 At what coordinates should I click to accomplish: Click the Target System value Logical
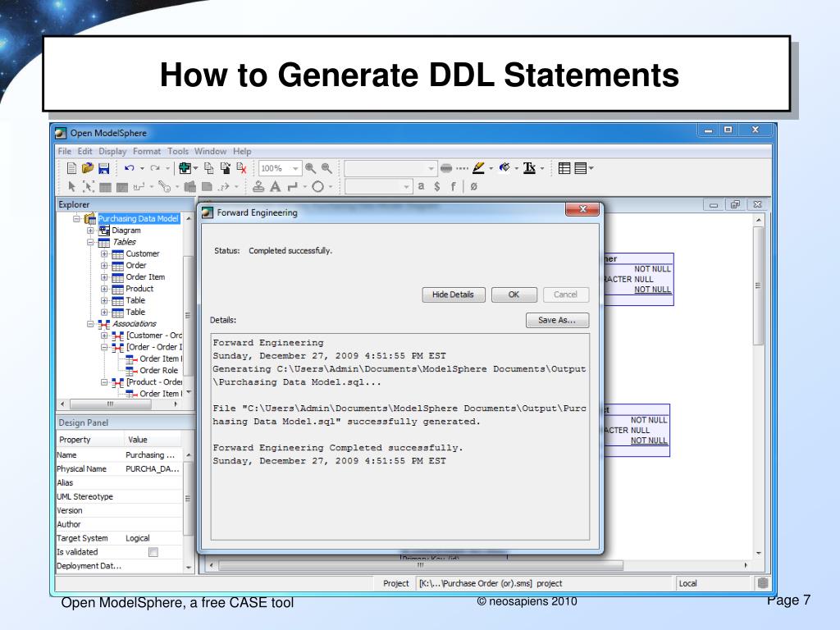[138, 538]
